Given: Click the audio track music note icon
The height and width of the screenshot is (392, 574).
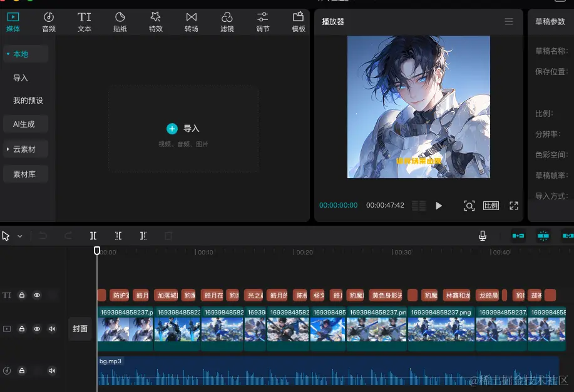Looking at the screenshot, I should [x=7, y=370].
